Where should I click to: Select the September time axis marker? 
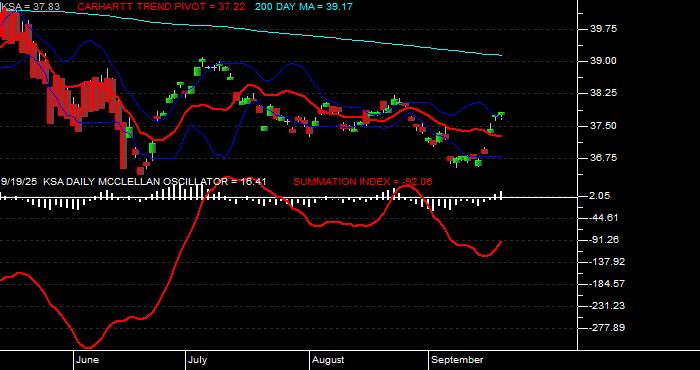[x=457, y=360]
